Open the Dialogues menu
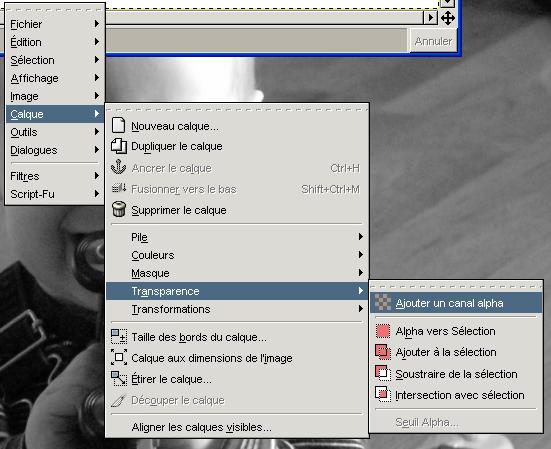Image resolution: width=551 pixels, height=449 pixels. click(55, 150)
